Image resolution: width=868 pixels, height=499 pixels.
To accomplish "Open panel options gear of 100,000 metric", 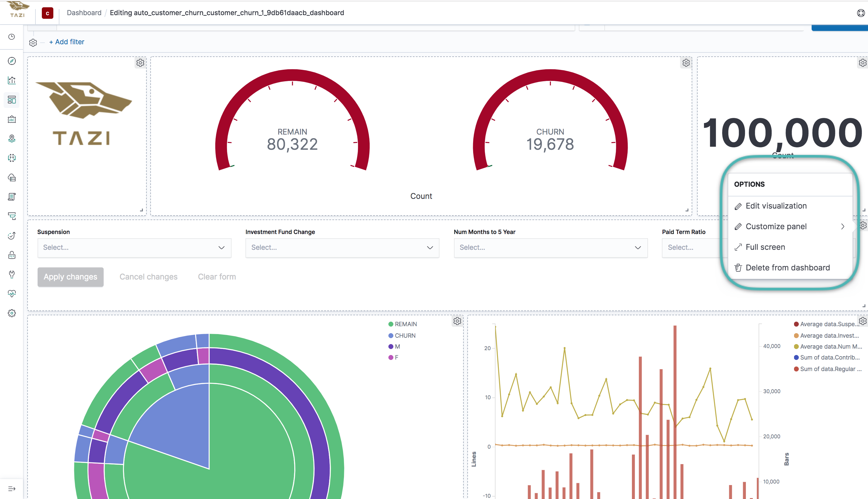I will (863, 63).
